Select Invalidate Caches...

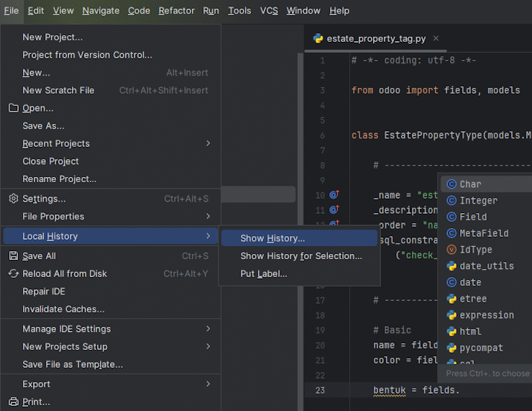coord(111,309)
